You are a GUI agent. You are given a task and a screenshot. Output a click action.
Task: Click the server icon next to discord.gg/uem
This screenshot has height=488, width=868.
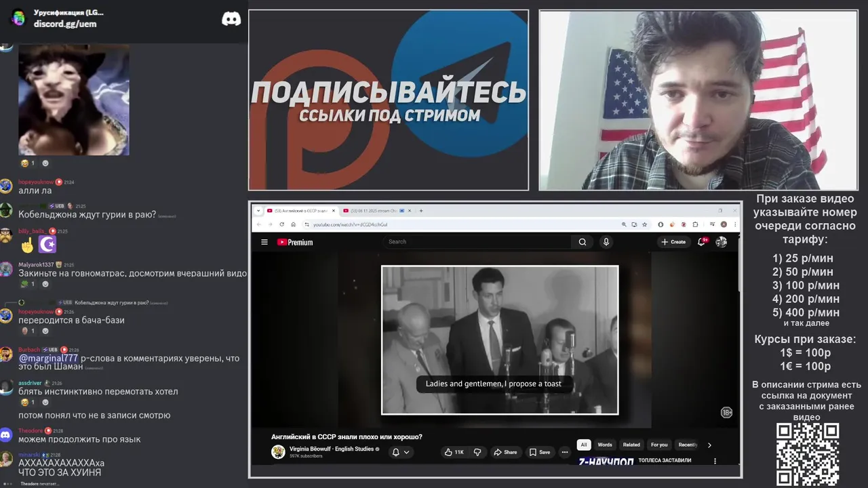tap(18, 18)
